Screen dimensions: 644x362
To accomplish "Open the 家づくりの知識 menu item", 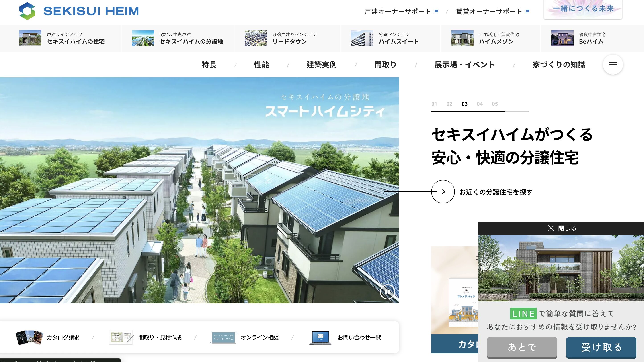I will coord(559,65).
